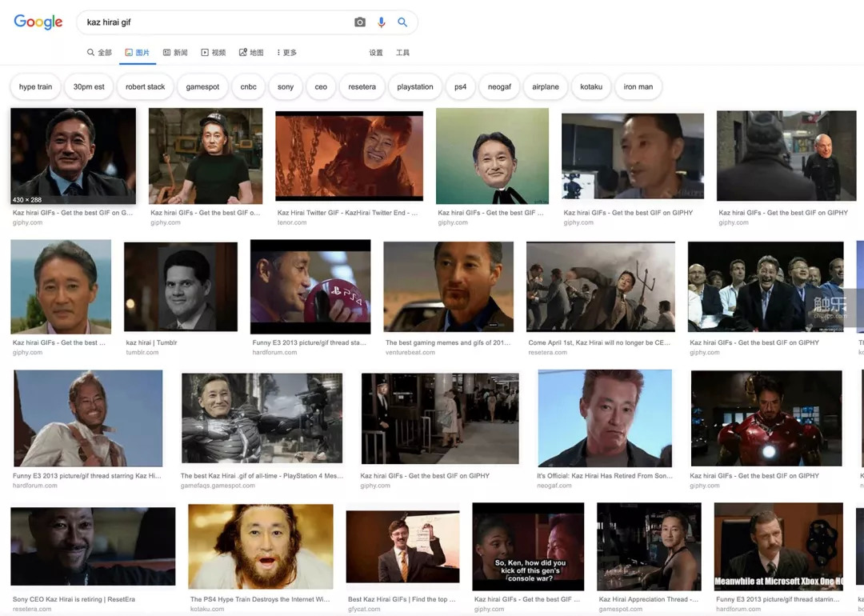Image resolution: width=864 pixels, height=616 pixels.
Task: Select the 'playstation' filter chip
Action: point(415,87)
